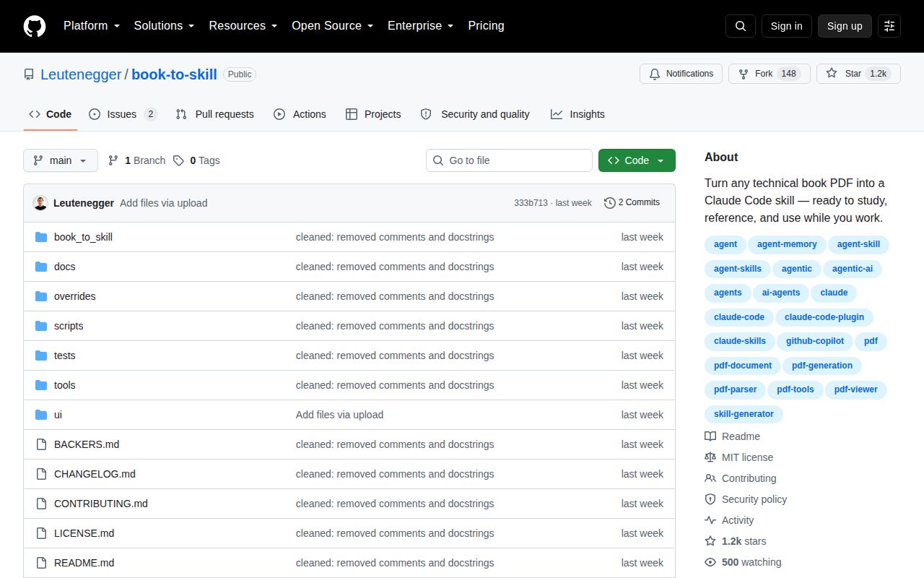Expand the Resources menu
Image resolution: width=924 pixels, height=578 pixels.
243,26
